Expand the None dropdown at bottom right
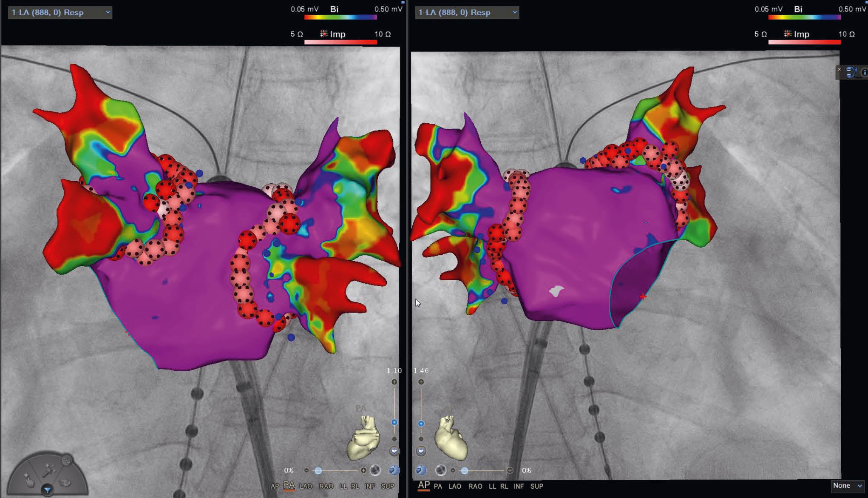 [x=847, y=486]
